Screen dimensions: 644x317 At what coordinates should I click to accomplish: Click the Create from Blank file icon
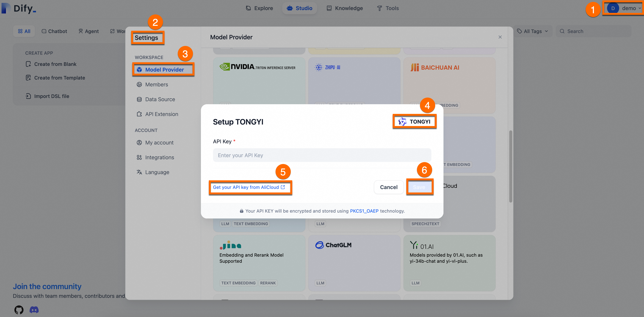click(x=28, y=64)
